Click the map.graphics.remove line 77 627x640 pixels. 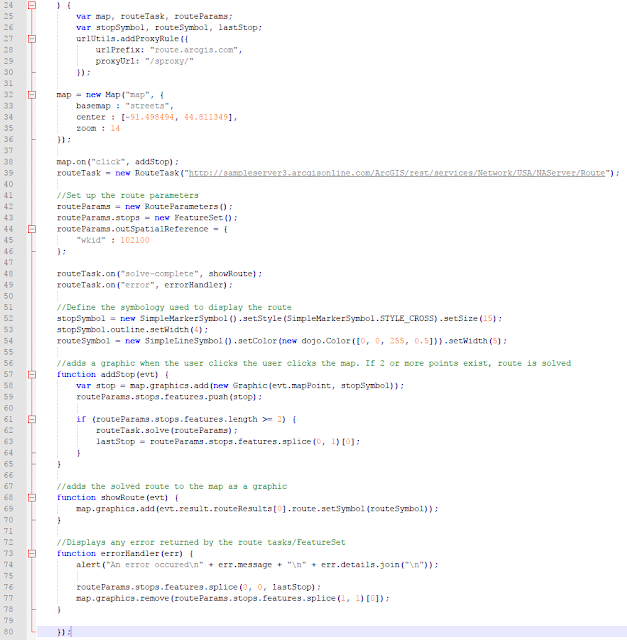(233, 598)
